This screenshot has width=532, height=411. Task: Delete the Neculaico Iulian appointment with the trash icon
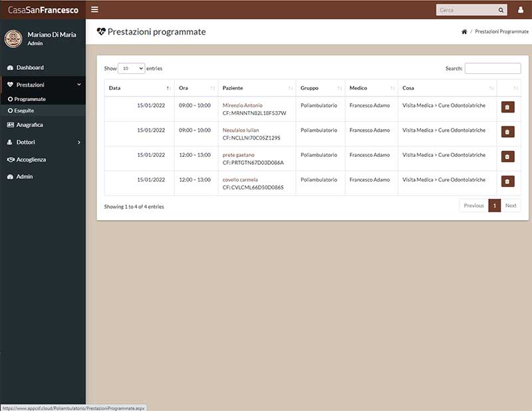coord(507,132)
